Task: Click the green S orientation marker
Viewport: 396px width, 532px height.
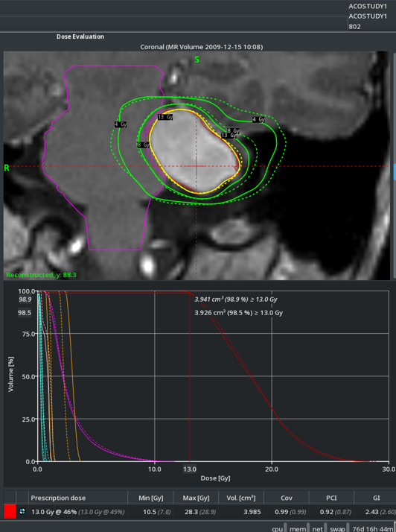Action: click(197, 60)
